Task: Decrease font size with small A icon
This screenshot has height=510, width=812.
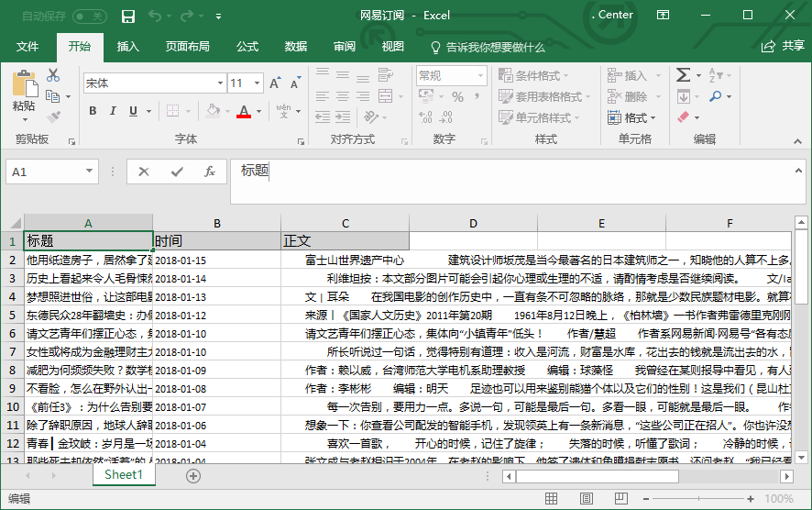Action: click(295, 83)
